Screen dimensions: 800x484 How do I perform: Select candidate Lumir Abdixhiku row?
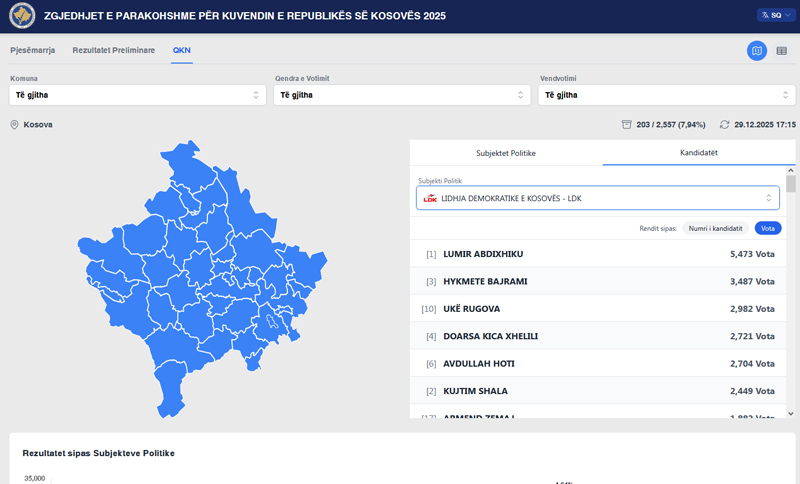coord(598,254)
